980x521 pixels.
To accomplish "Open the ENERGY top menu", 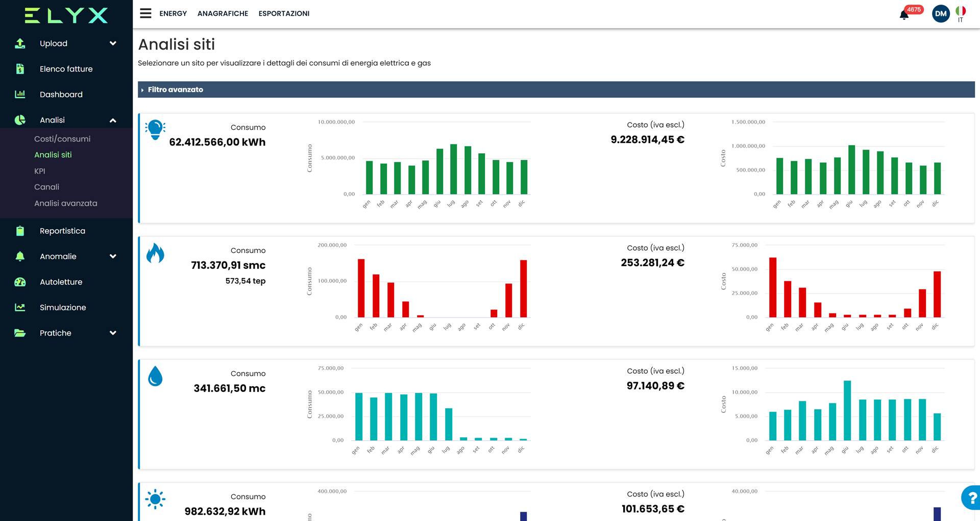I will tap(173, 14).
